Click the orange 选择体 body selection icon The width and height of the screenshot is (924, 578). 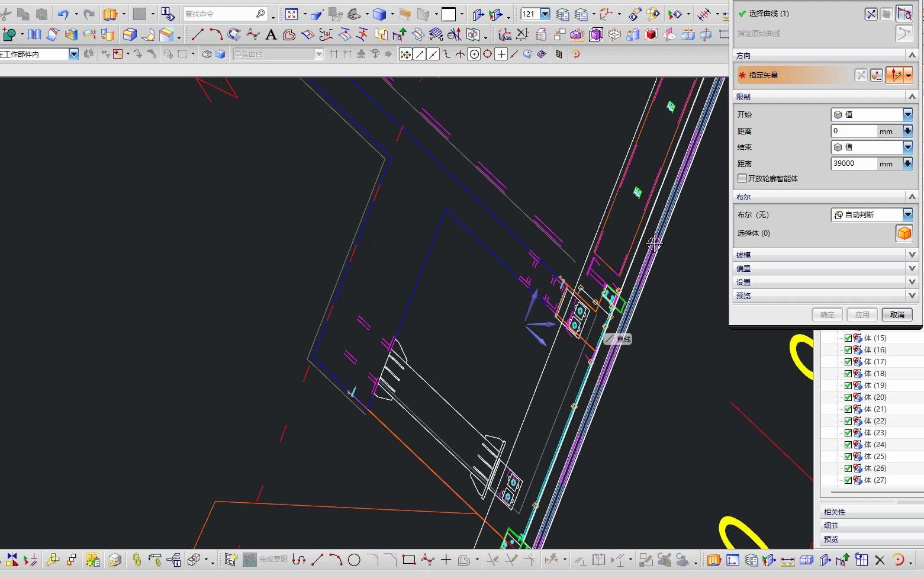[x=904, y=233]
